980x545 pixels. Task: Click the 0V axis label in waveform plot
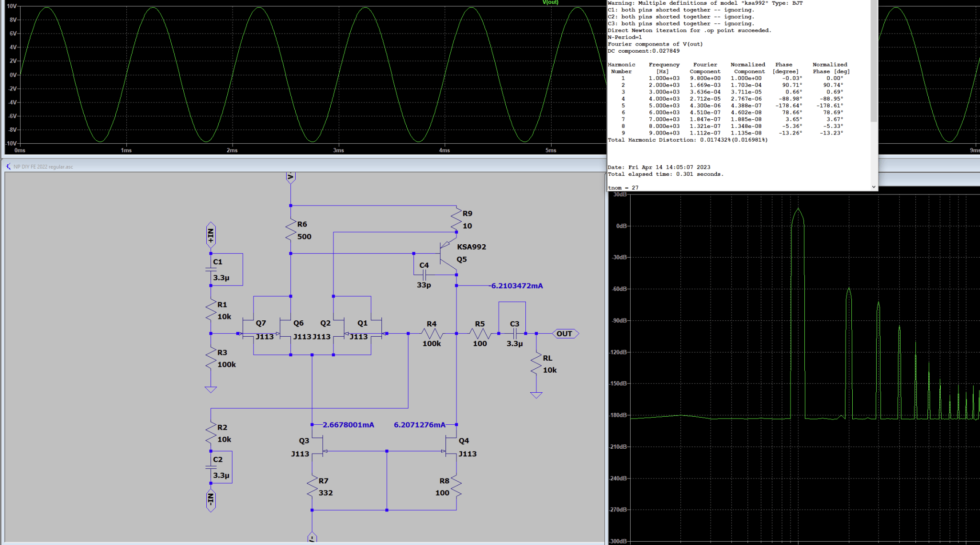tap(13, 75)
